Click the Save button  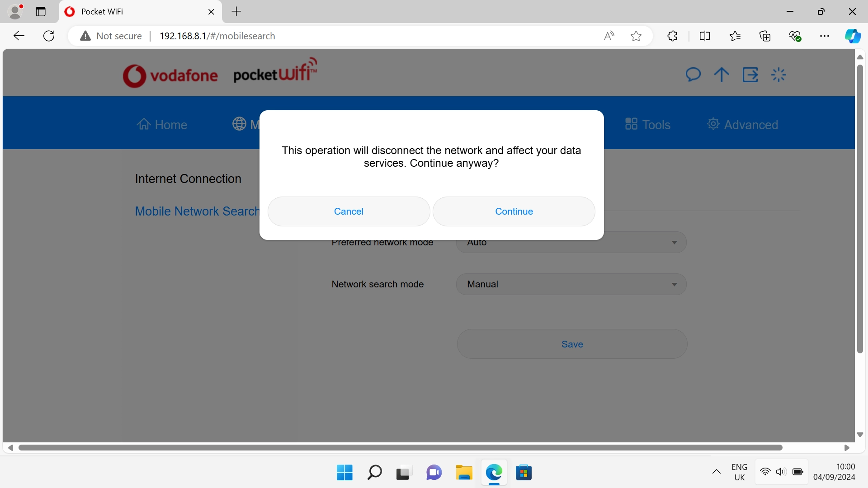(571, 344)
